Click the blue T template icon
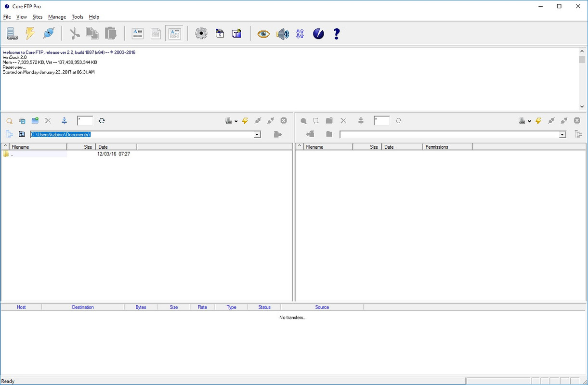The height and width of the screenshot is (385, 588). tap(236, 34)
